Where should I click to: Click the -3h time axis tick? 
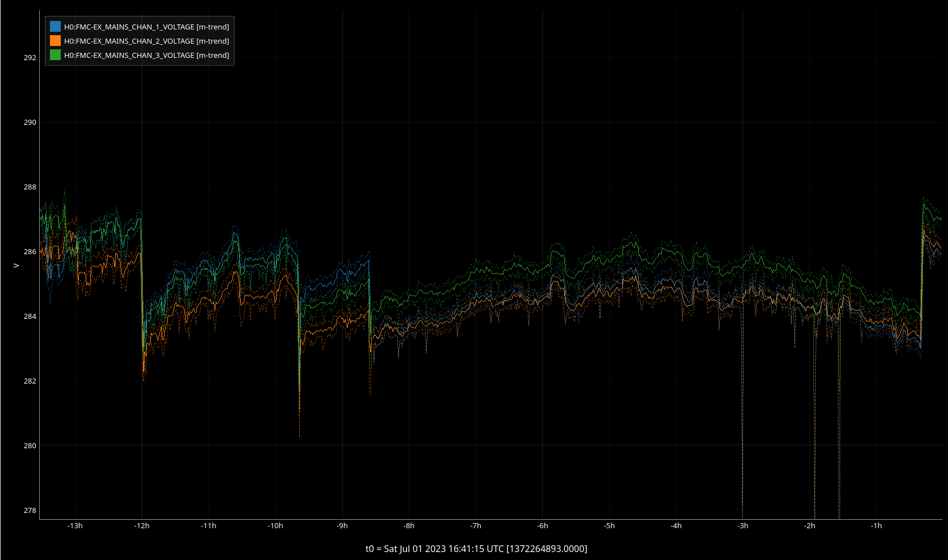coord(743,526)
